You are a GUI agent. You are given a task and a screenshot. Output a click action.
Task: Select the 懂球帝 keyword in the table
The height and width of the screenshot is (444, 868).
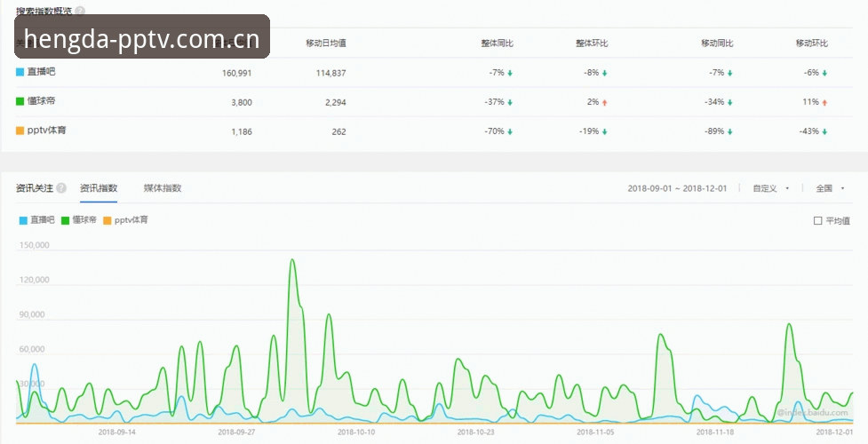pos(41,101)
